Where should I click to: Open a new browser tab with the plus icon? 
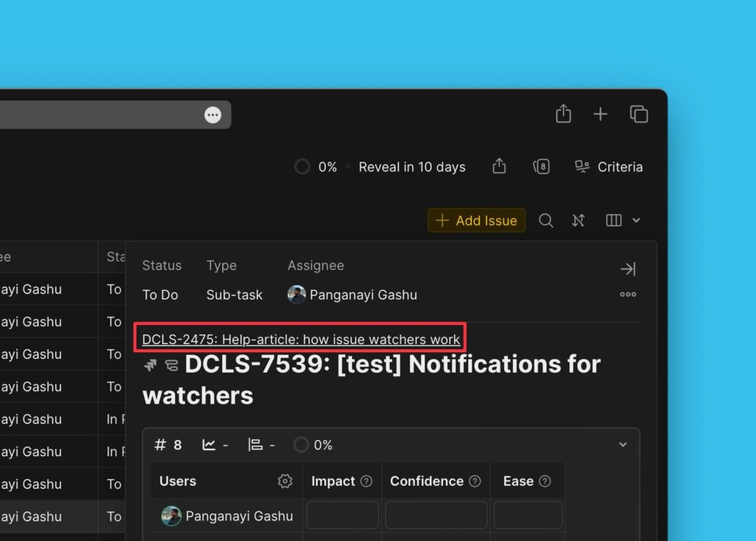600,114
